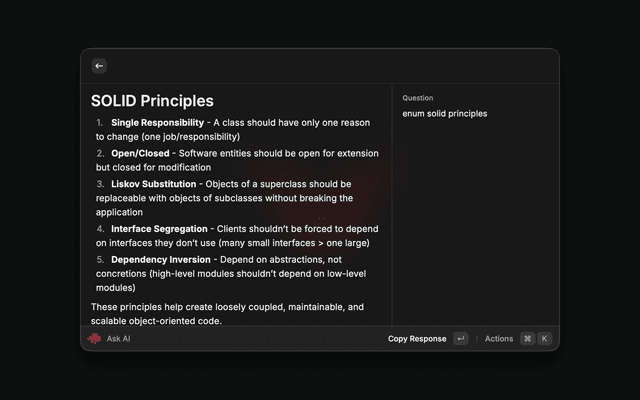
Task: Click the Raycast logo icon
Action: coord(94,339)
